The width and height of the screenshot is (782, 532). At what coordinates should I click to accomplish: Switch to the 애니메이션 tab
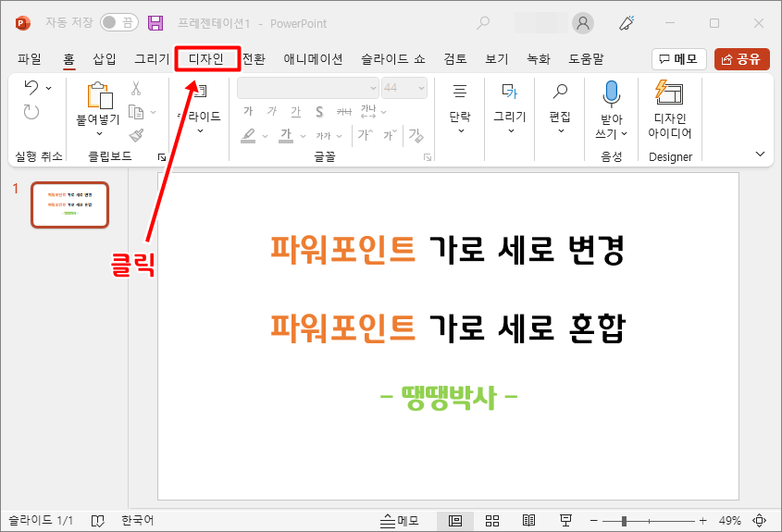[x=313, y=59]
